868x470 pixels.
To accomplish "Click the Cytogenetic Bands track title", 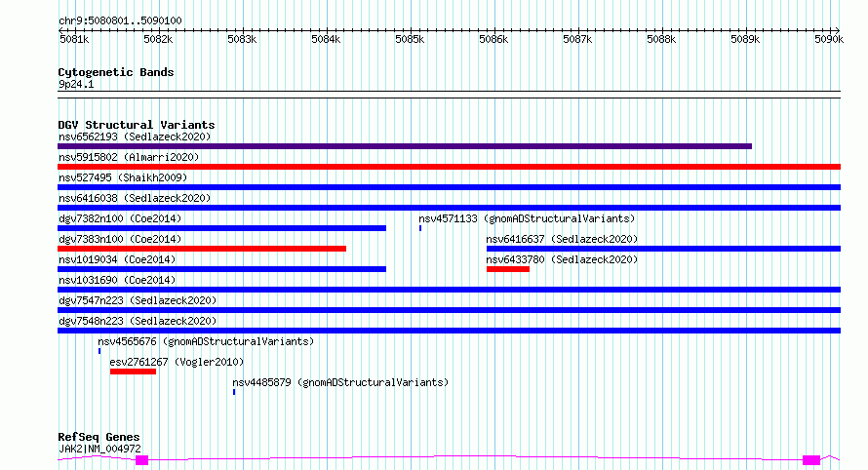I will tap(116, 72).
